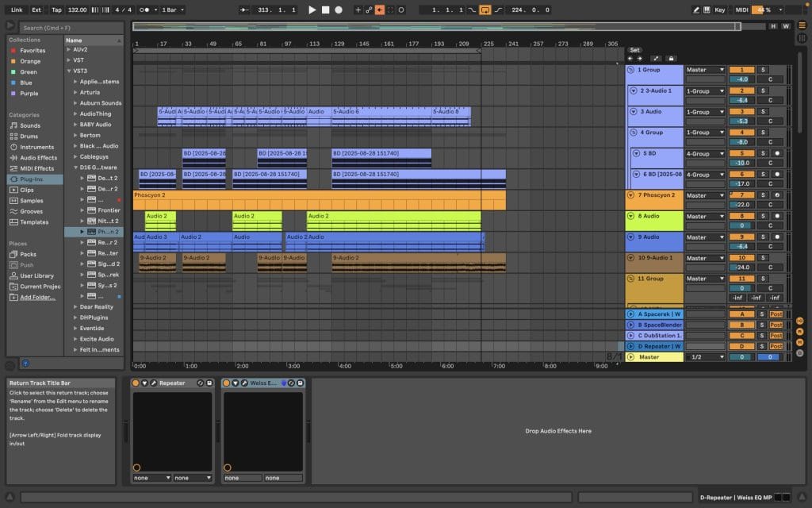Click the Stop button in transport

pyautogui.click(x=325, y=10)
